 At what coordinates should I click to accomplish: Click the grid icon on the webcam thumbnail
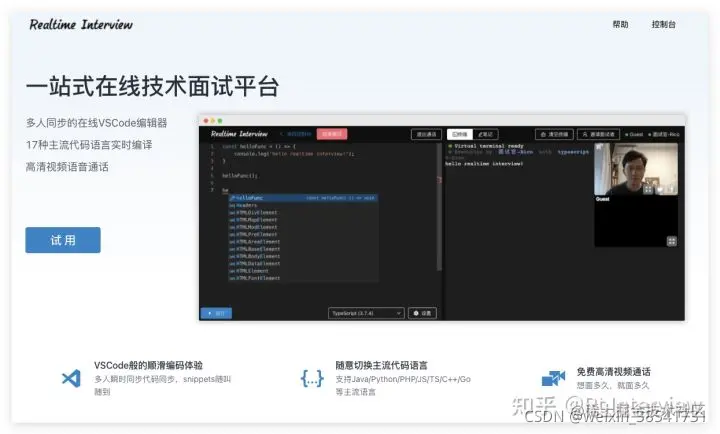[648, 189]
